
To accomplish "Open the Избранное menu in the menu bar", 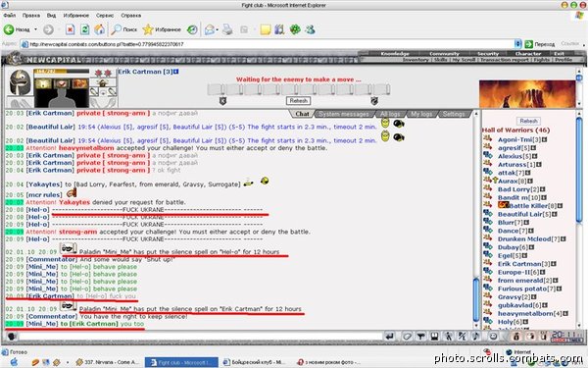I will tap(76, 16).
